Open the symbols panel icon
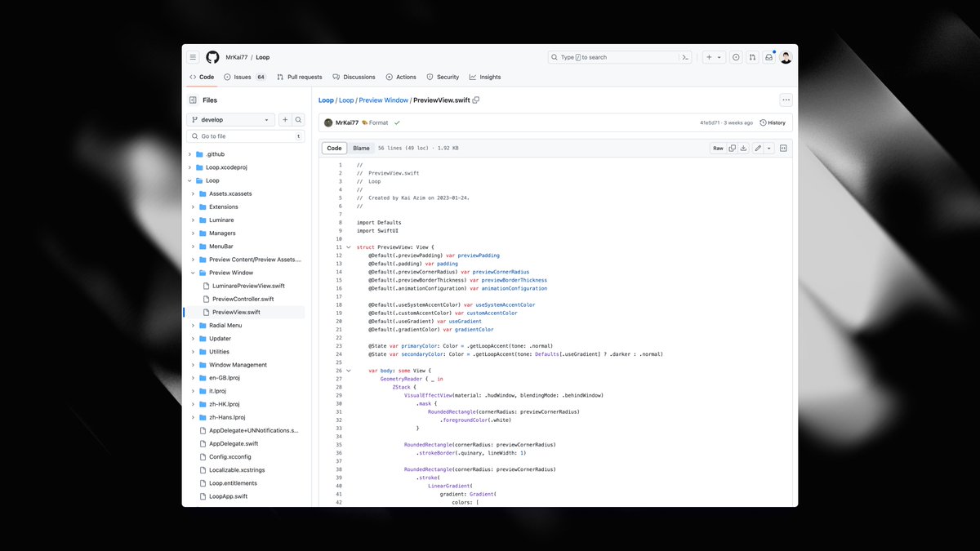 (x=783, y=149)
